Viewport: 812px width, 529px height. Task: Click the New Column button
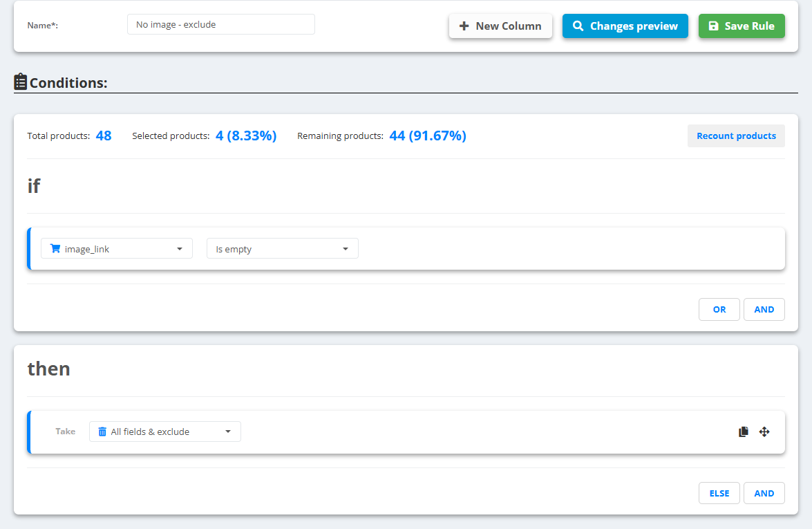[x=500, y=26]
